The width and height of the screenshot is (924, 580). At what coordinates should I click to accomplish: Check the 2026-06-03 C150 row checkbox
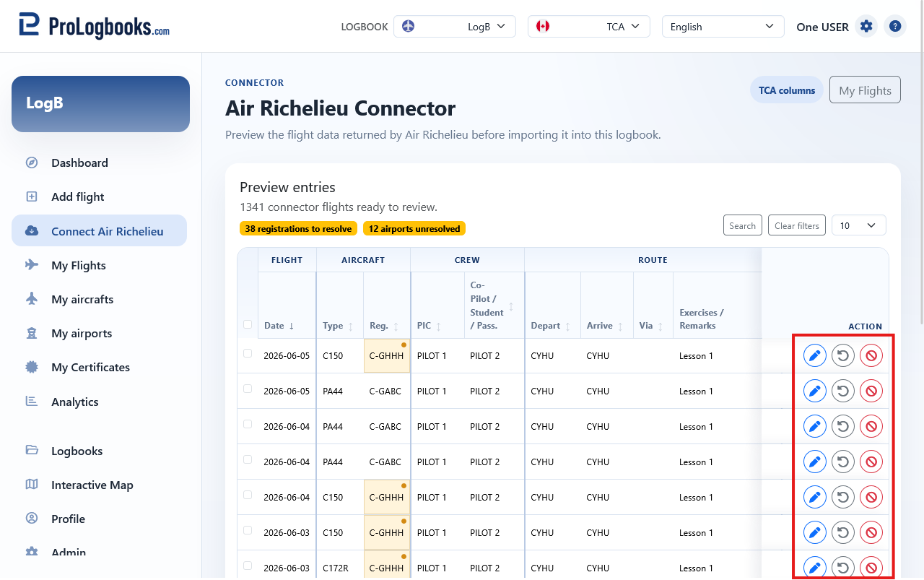click(248, 530)
